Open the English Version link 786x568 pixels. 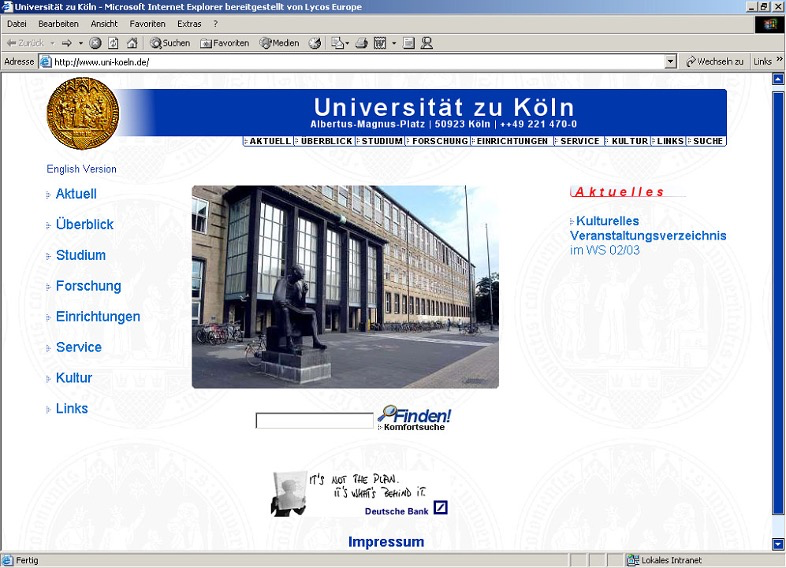tap(81, 169)
